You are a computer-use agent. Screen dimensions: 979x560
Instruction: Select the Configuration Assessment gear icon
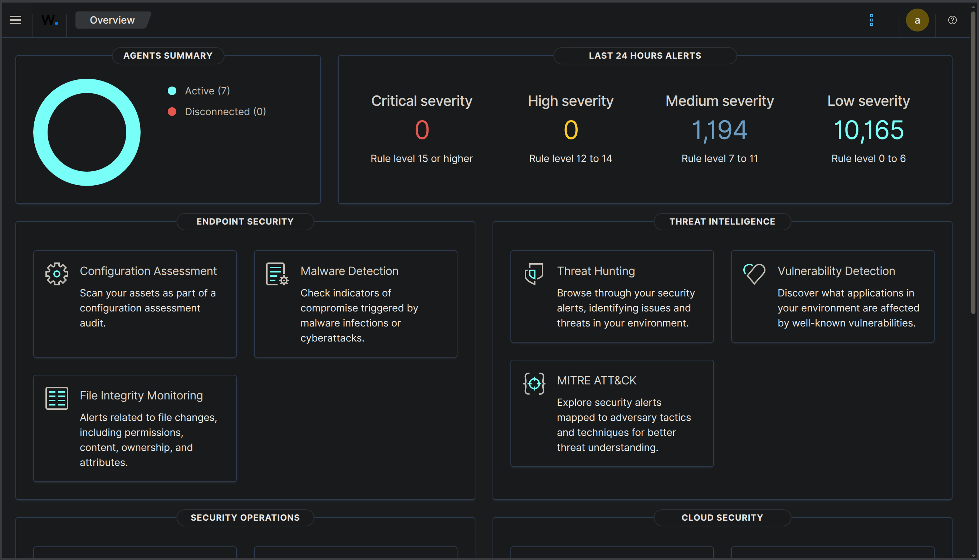tap(57, 274)
